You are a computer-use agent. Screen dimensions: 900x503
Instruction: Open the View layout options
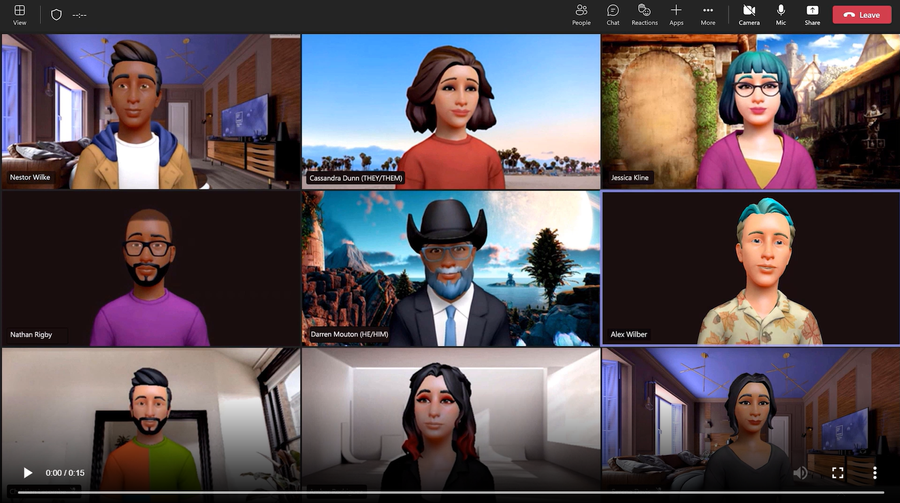[x=20, y=15]
